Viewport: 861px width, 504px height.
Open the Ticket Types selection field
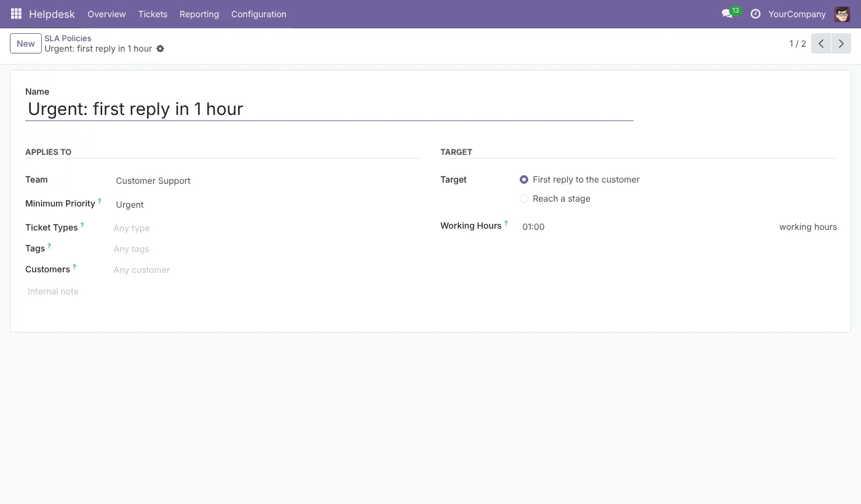[x=267, y=228]
